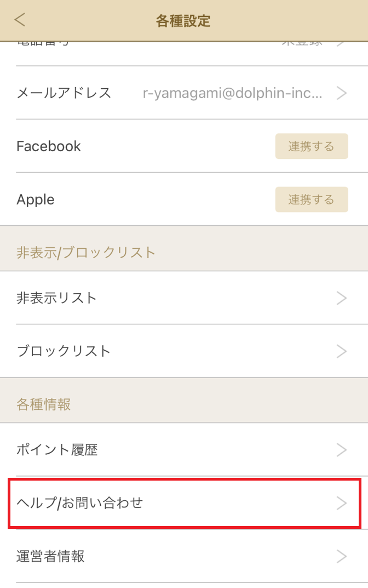Image resolution: width=368 pixels, height=588 pixels.
Task: Open the 非表示リスト row
Action: 184,298
